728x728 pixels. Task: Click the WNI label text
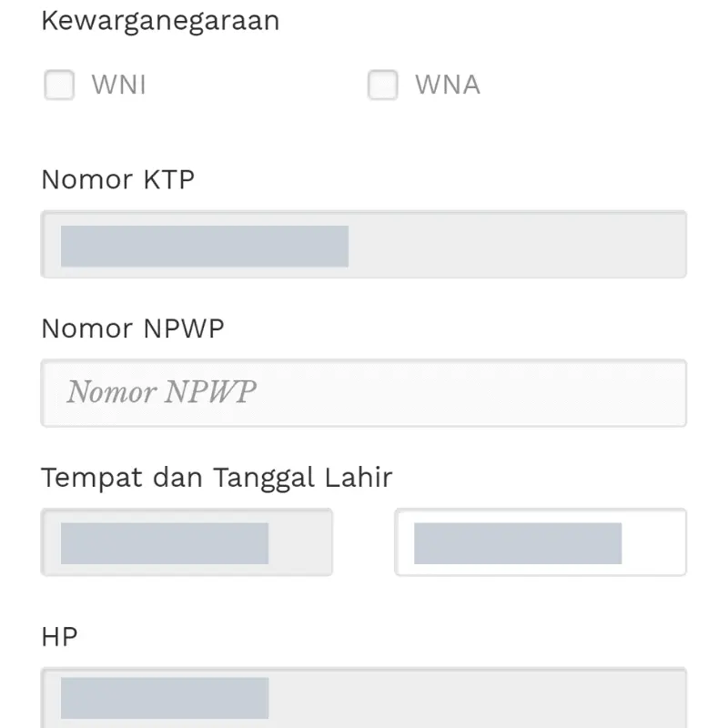tap(117, 85)
